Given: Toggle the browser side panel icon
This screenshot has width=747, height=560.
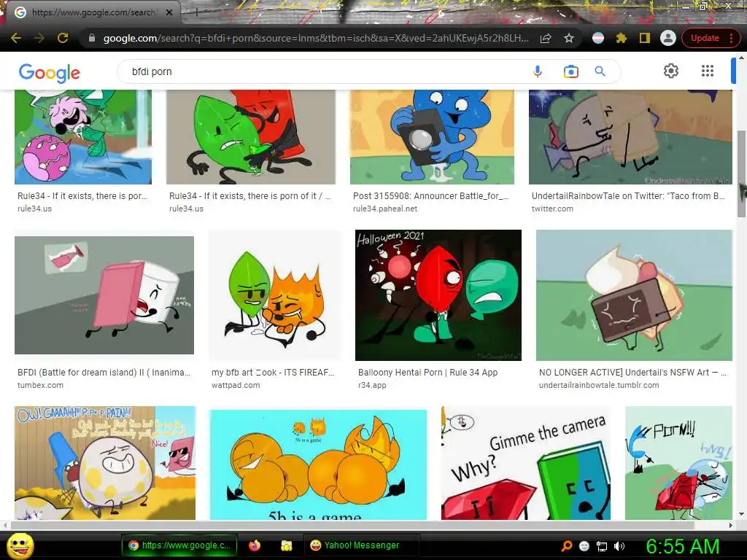Looking at the screenshot, I should (645, 38).
